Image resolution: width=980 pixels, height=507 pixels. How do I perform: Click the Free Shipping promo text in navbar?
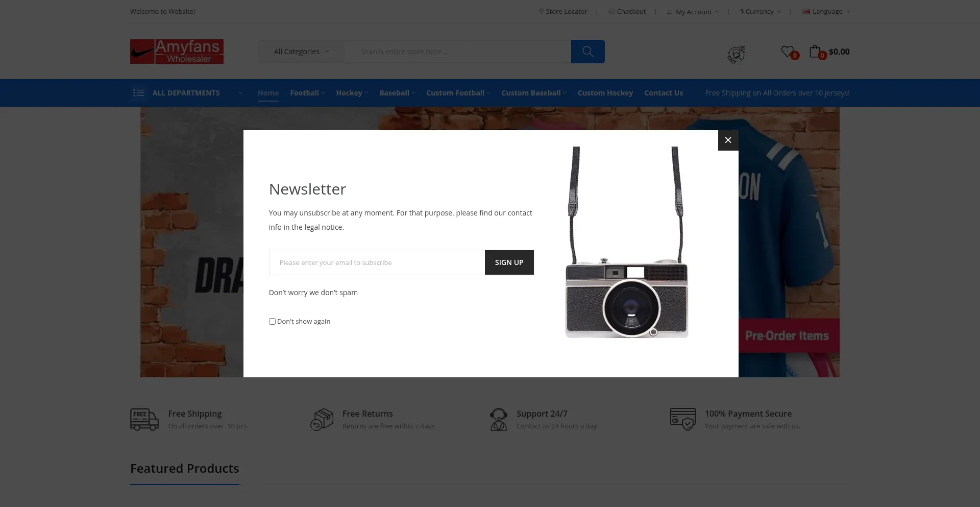coord(777,93)
